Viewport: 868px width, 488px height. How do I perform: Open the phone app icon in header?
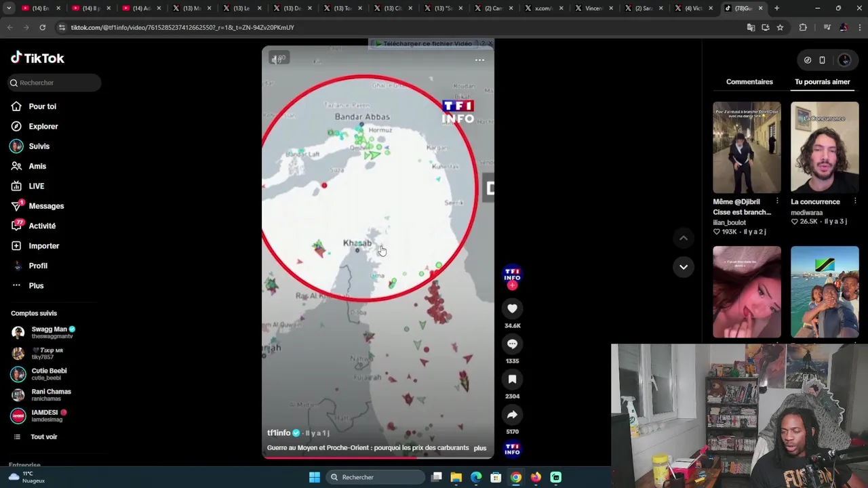822,60
